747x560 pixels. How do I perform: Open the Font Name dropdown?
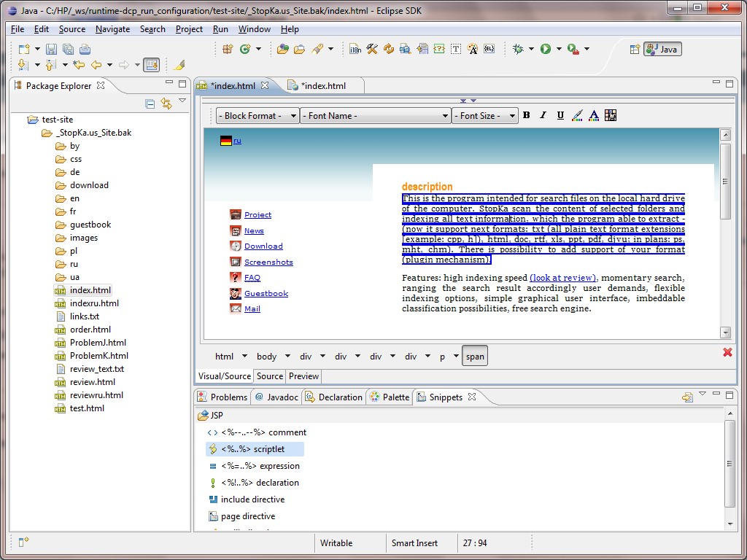click(376, 115)
